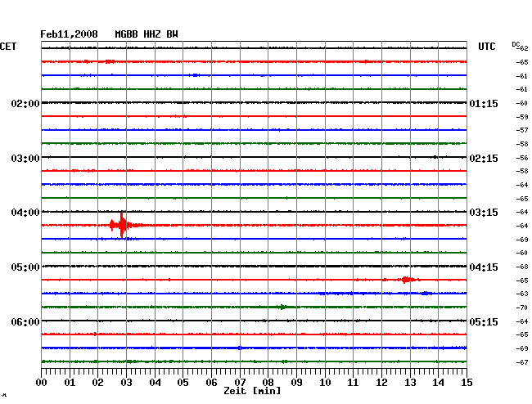The image size is (532, 404).
Task: Click minute tick label 13
Action: 410,382
